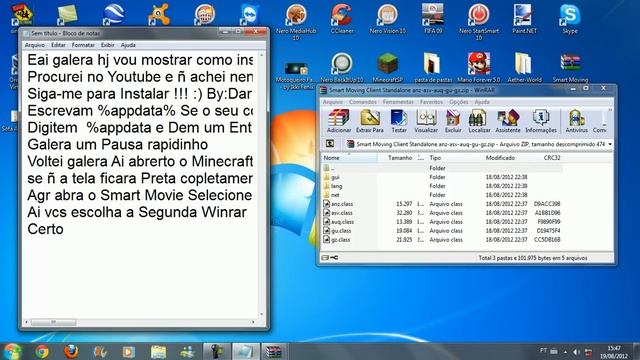The height and width of the screenshot is (360, 640).
Task: Open the Skype desktop icon
Action: (x=570, y=19)
